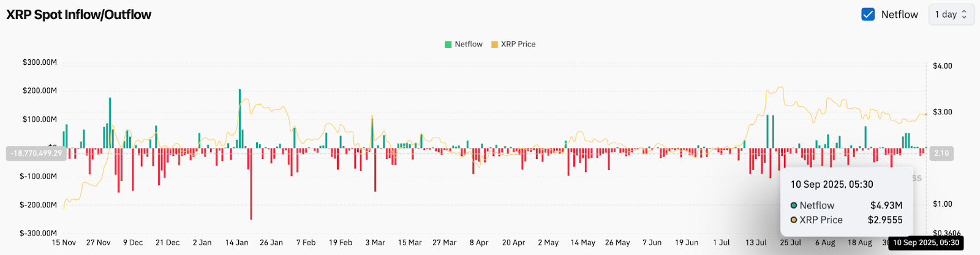Click tooltip header 10 Sep 2025, 05:30
Image resolution: width=980 pixels, height=255 pixels.
(832, 184)
